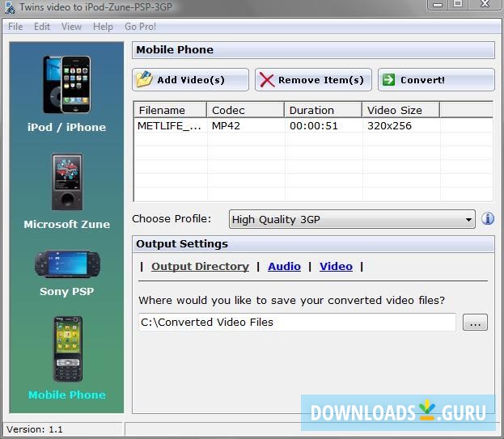Sort by the Codec column header
This screenshot has width=504, height=439.
coord(246,110)
